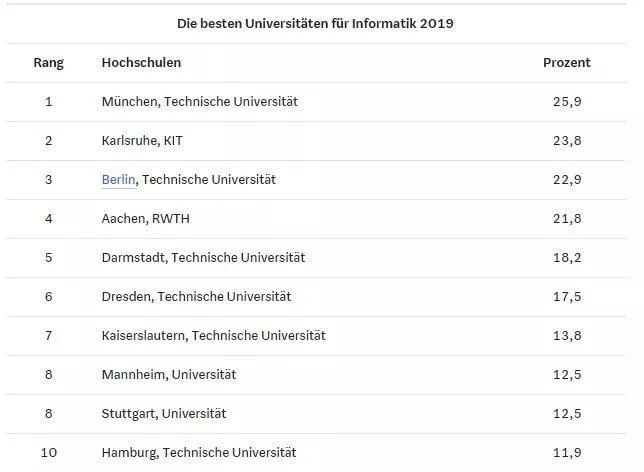
Task: Click Kaiserslautern, Technische Universität text
Action: (x=214, y=336)
